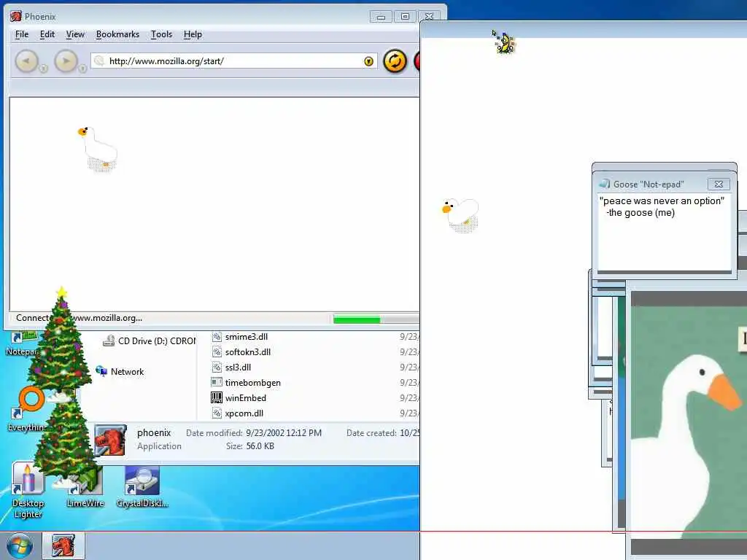
Task: Click the Everything desktop shortcut icon
Action: (28, 402)
